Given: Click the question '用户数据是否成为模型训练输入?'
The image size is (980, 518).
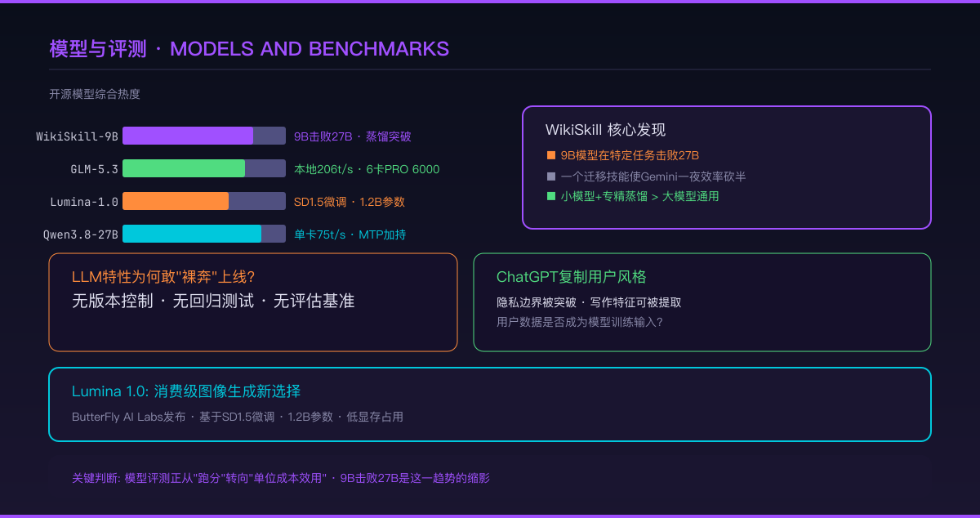Looking at the screenshot, I should pos(580,322).
